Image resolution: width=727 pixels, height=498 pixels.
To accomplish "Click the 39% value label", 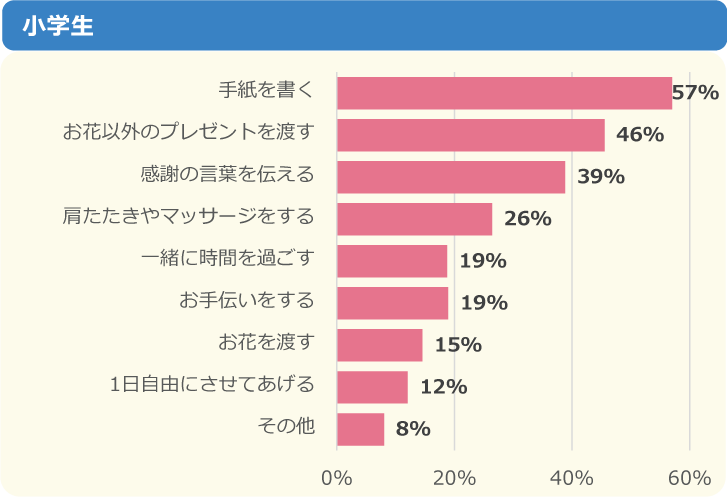I will point(601,177).
